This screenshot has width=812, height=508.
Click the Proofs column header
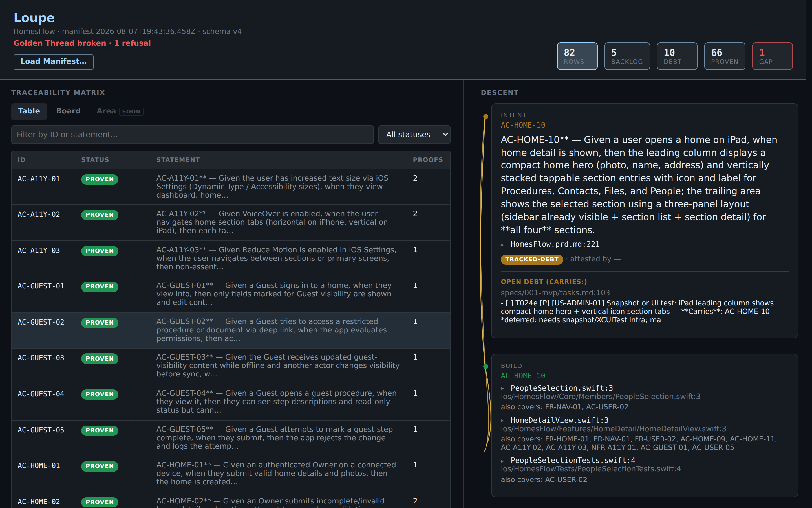point(428,160)
